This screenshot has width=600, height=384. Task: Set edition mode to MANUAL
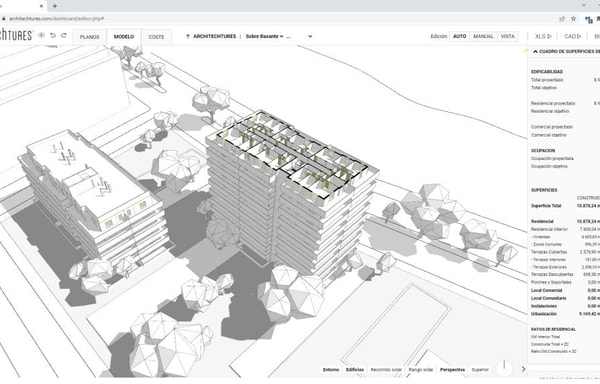(x=483, y=36)
